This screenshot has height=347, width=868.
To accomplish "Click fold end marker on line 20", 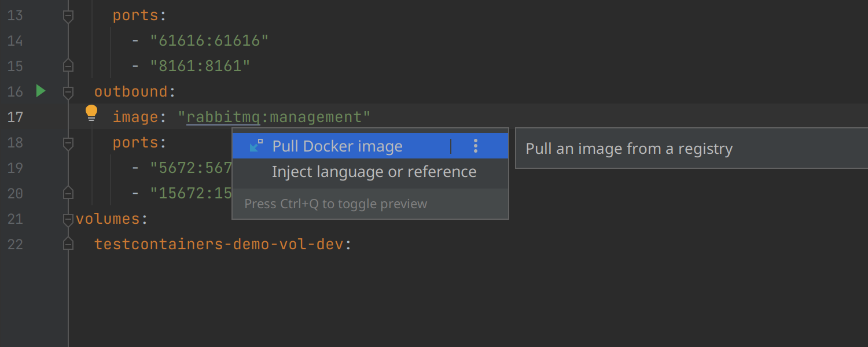I will (68, 193).
